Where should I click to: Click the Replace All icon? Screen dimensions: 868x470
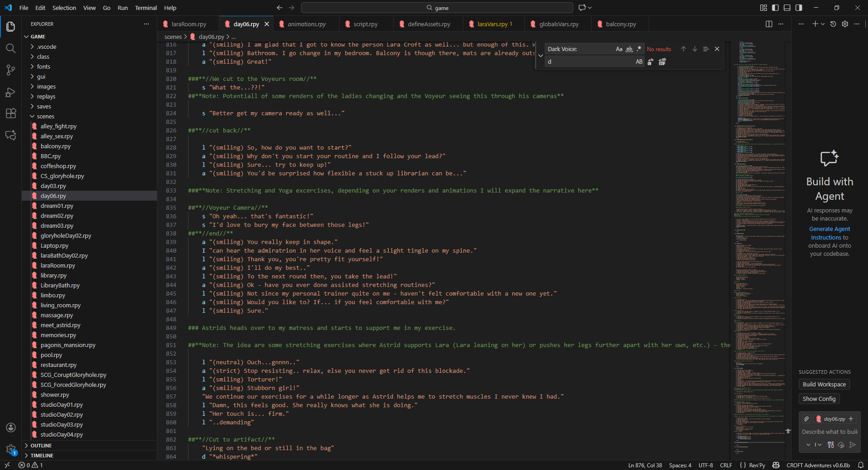point(662,62)
